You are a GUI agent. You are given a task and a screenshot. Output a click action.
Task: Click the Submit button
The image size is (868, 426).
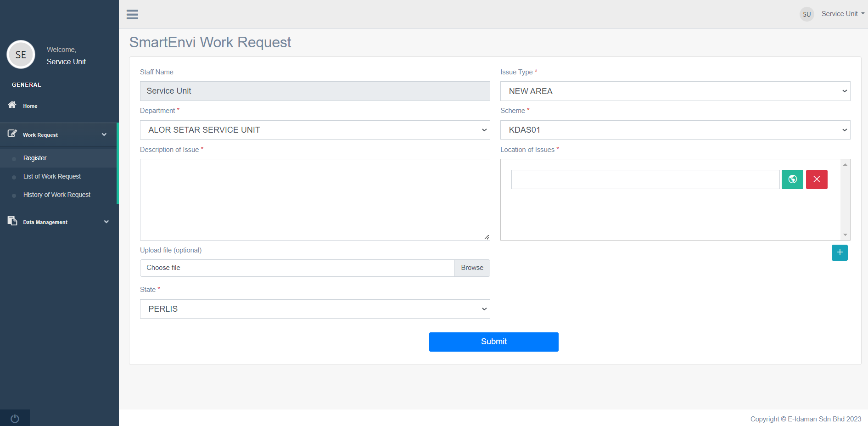(x=493, y=342)
